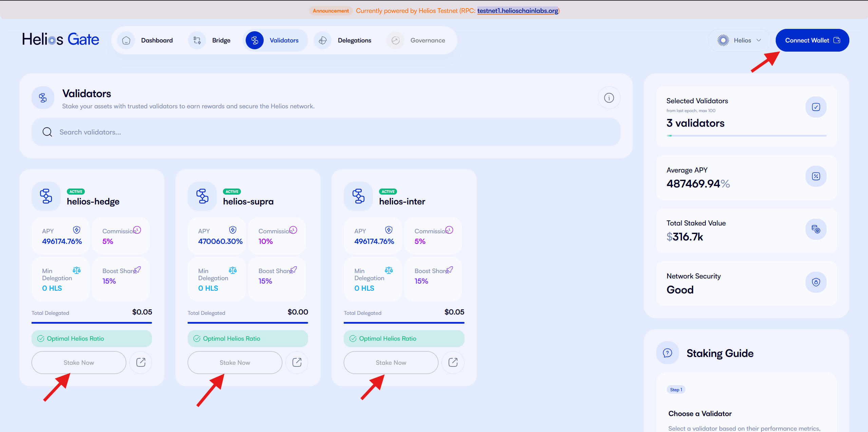This screenshot has height=432, width=868.
Task: Open the Dashboard tab
Action: [x=146, y=40]
